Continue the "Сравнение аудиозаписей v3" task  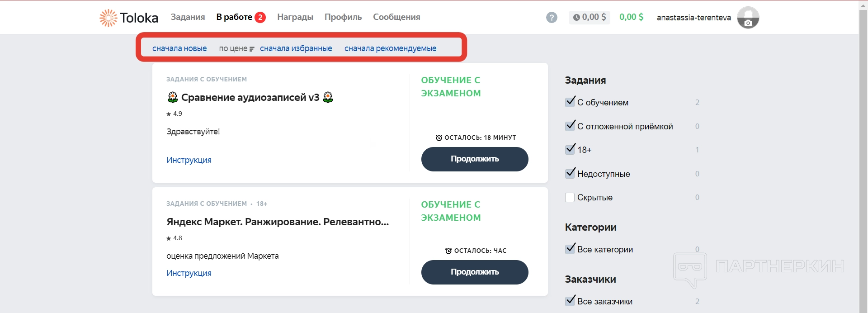click(x=475, y=159)
